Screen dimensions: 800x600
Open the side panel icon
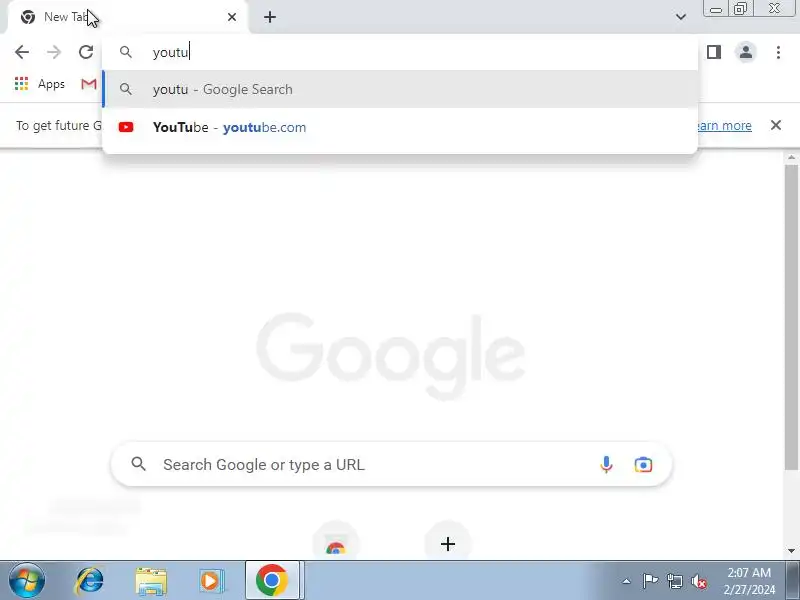click(714, 52)
